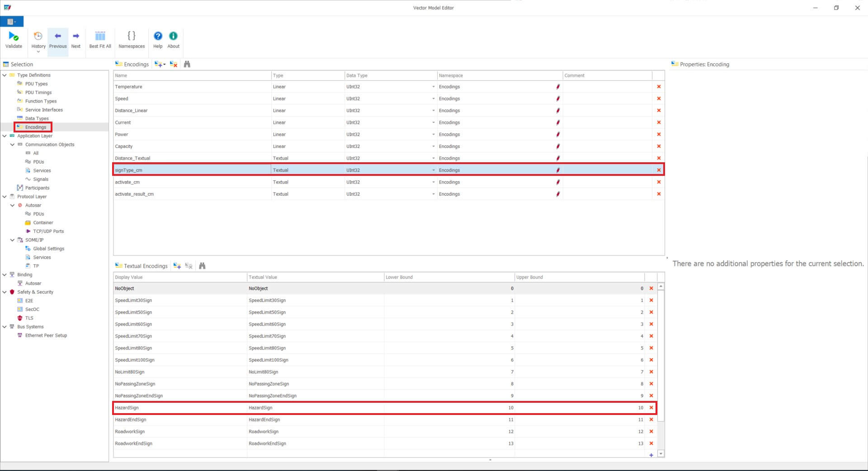The width and height of the screenshot is (868, 471).
Task: Click the Help question mark icon
Action: click(158, 40)
